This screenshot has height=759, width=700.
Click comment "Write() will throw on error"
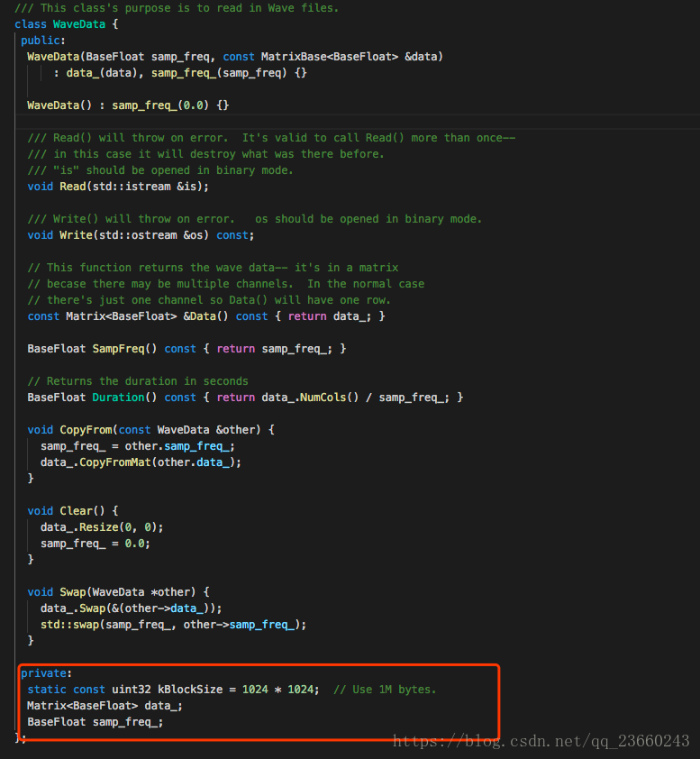pos(143,219)
